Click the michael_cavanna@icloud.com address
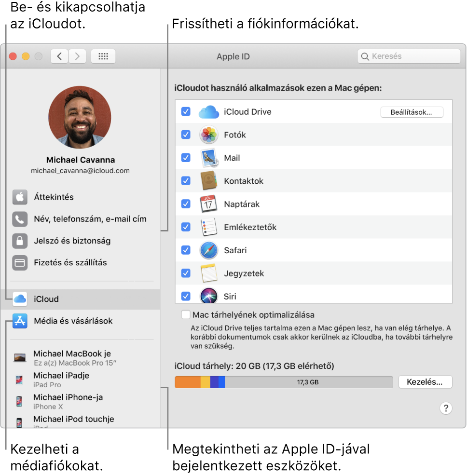The height and width of the screenshot is (476, 467). click(x=80, y=171)
